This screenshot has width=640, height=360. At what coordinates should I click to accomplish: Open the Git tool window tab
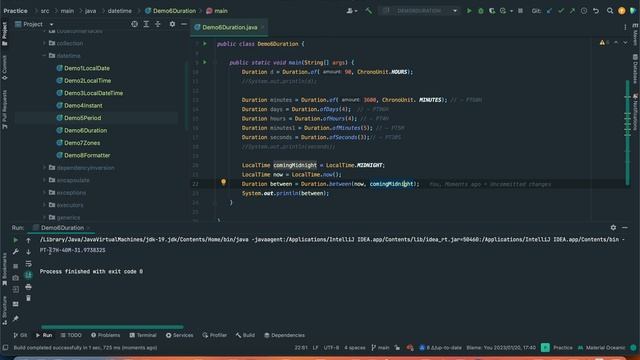click(20, 336)
